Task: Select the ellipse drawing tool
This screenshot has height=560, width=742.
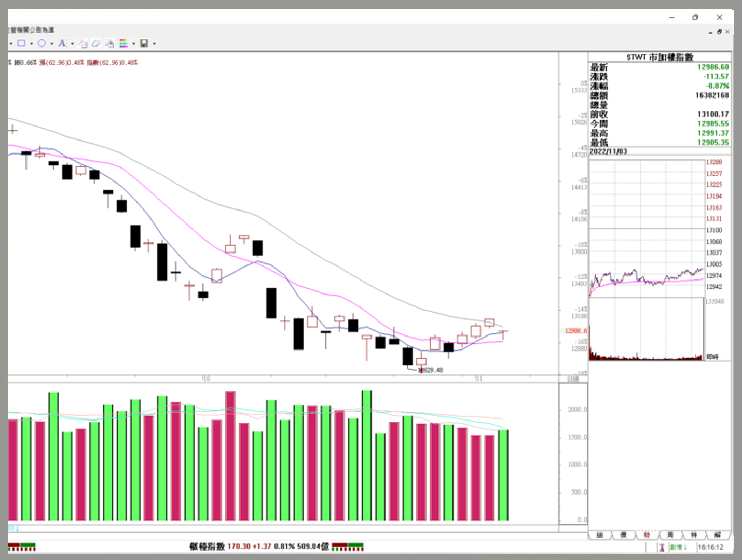Action: (42, 44)
